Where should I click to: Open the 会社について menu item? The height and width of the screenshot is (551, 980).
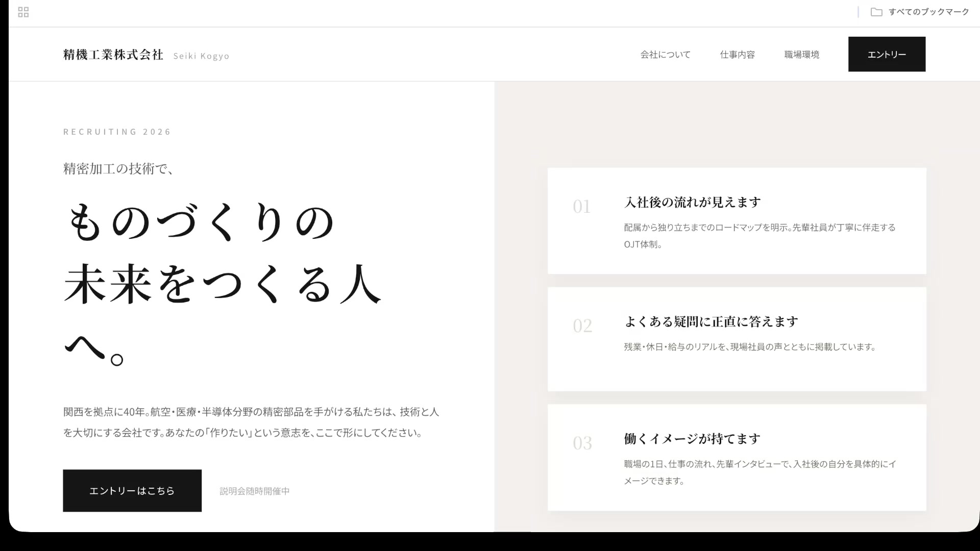[666, 55]
